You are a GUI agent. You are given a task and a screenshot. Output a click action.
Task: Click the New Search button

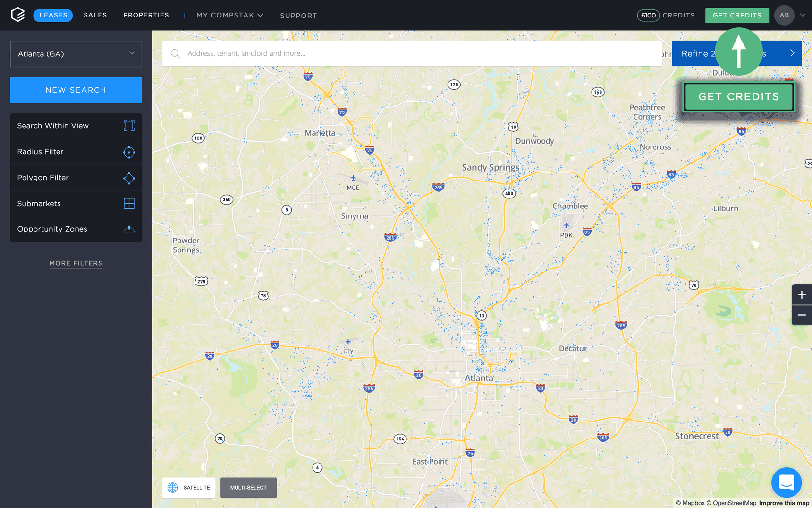click(76, 90)
